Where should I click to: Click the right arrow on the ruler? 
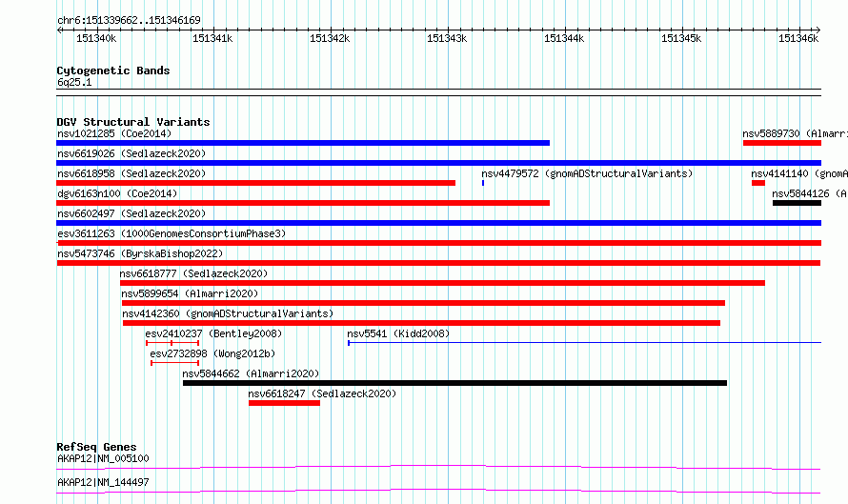[x=818, y=30]
